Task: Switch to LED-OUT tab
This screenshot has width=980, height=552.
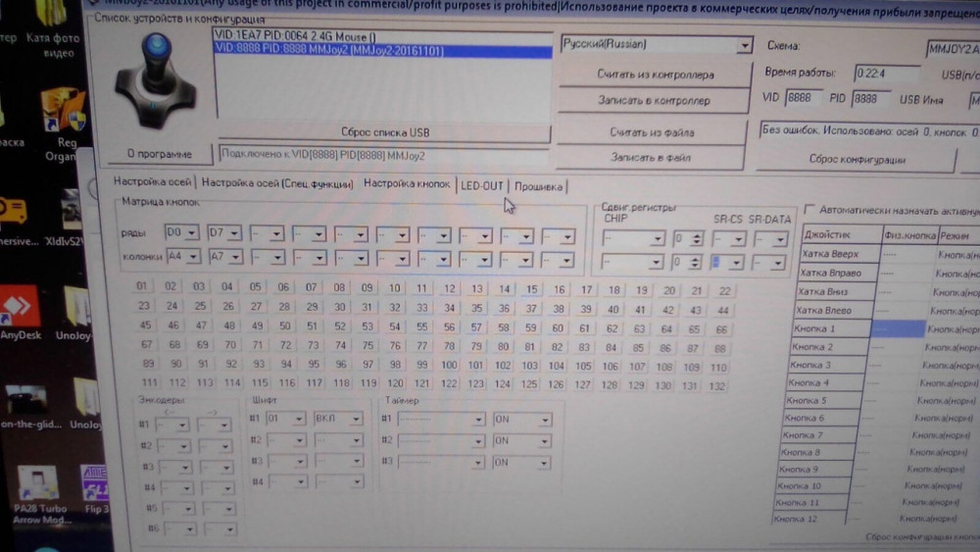Action: pos(482,185)
